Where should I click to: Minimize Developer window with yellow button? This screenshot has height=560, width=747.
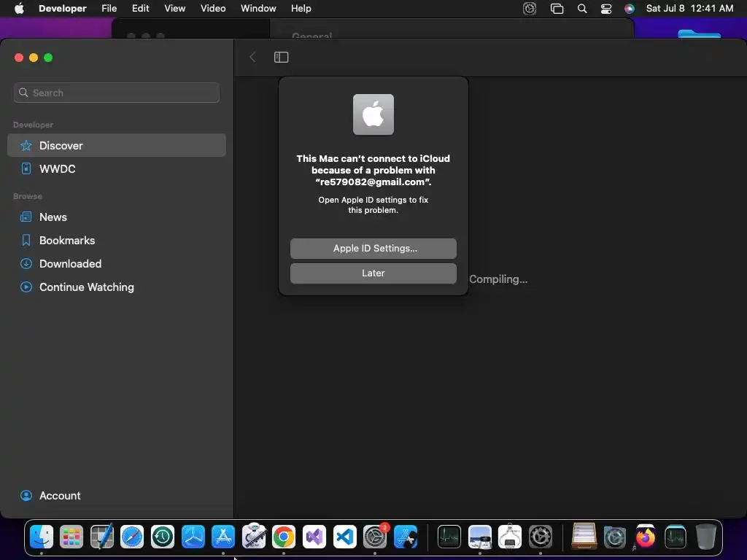(x=34, y=58)
